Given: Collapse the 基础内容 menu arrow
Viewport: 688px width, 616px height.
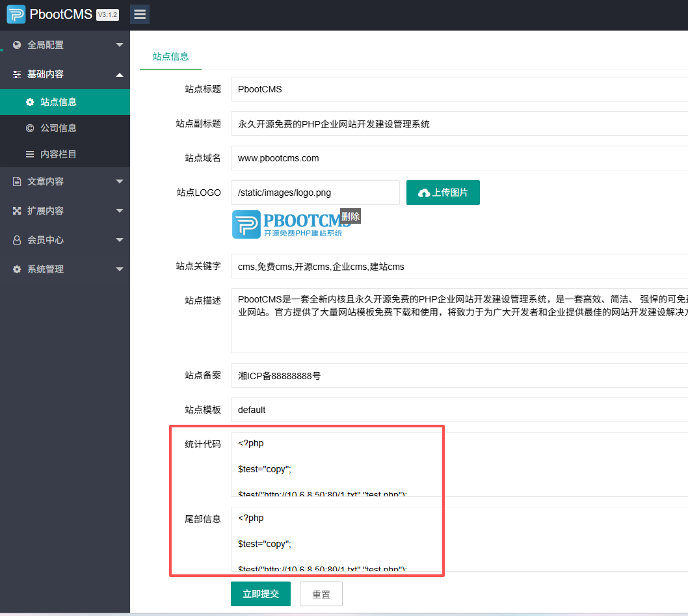Looking at the screenshot, I should (120, 75).
